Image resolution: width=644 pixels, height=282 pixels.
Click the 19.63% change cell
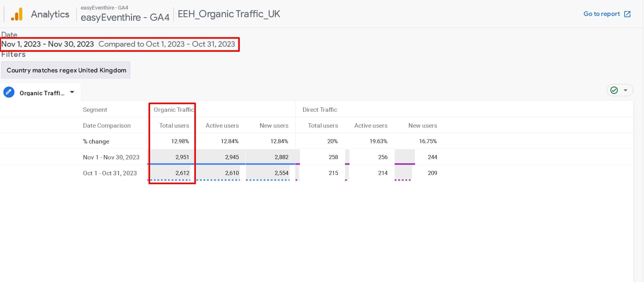click(378, 141)
